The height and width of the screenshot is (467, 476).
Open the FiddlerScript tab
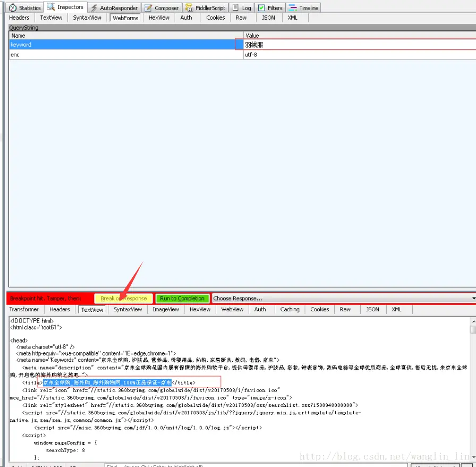tap(206, 8)
